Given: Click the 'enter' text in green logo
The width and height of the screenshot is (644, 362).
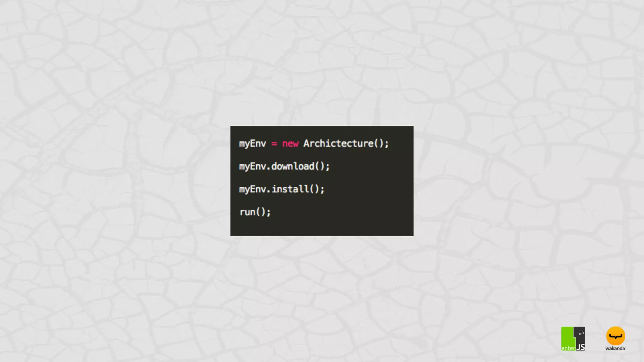Looking at the screenshot, I should pyautogui.click(x=569, y=348).
